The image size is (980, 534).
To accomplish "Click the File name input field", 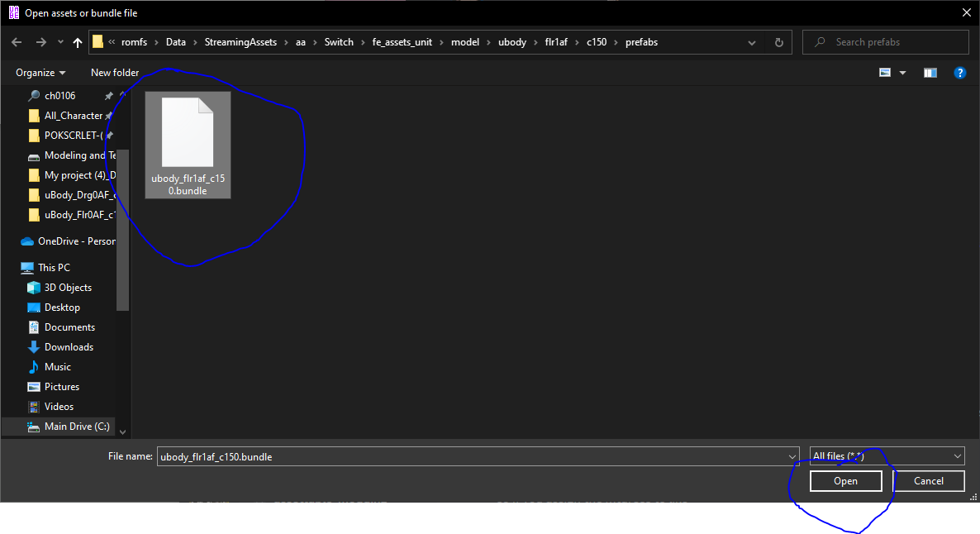I will click(473, 456).
